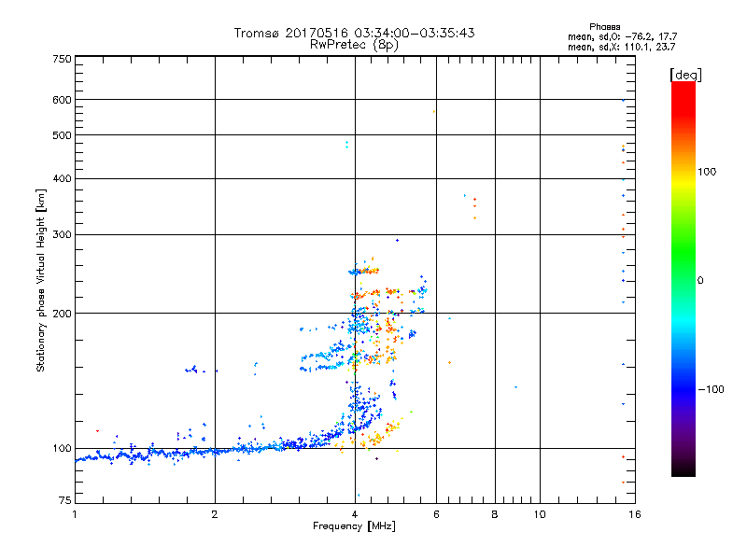The width and height of the screenshot is (747, 560).
Task: Click x-axis tick label '4'
Action: [x=355, y=514]
